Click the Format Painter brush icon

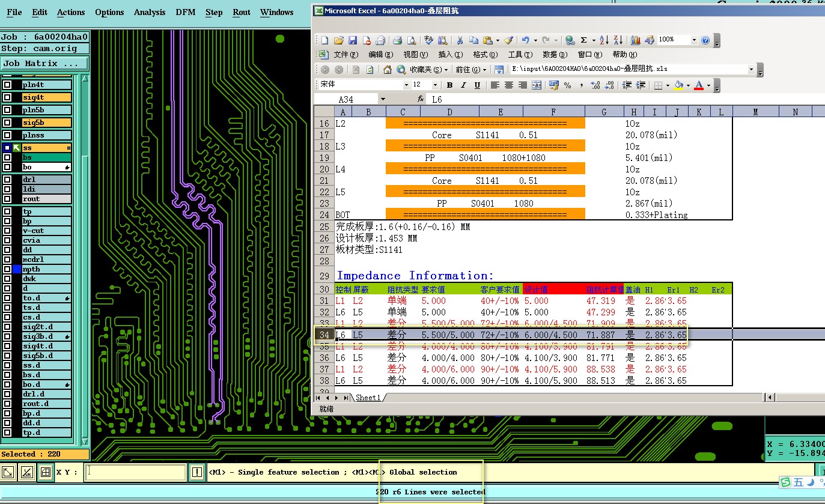509,40
